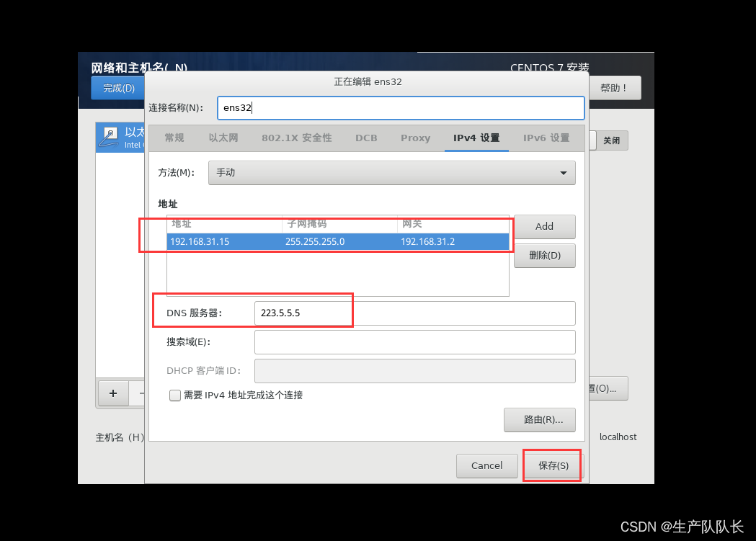
Task: Click the 删除(D) button
Action: pos(544,255)
